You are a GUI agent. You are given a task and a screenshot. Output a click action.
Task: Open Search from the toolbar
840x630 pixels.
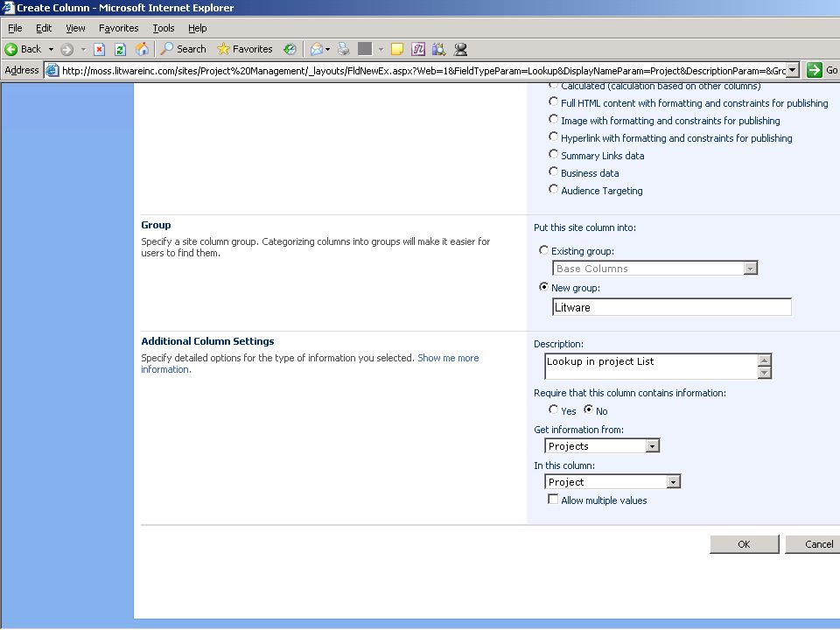pyautogui.click(x=184, y=49)
